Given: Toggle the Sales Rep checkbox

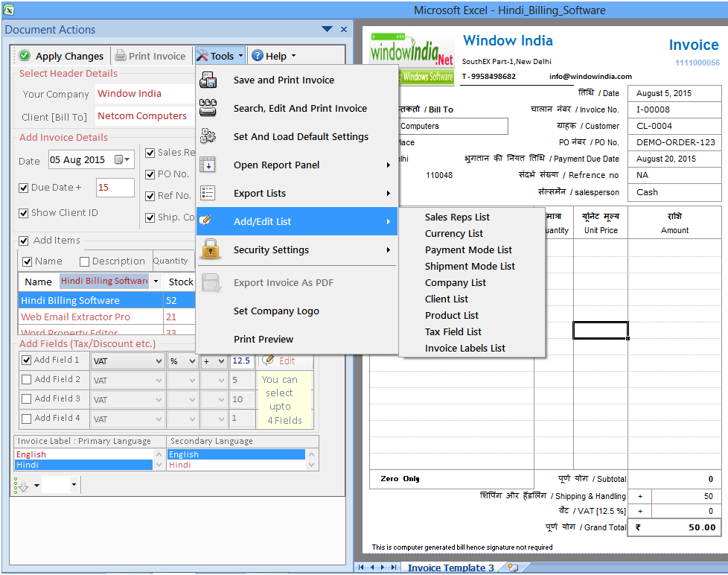Looking at the screenshot, I should (150, 153).
